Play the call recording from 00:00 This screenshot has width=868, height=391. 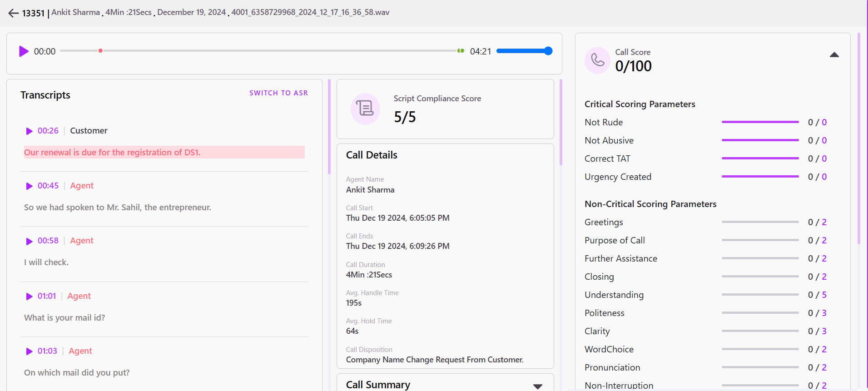[x=24, y=51]
